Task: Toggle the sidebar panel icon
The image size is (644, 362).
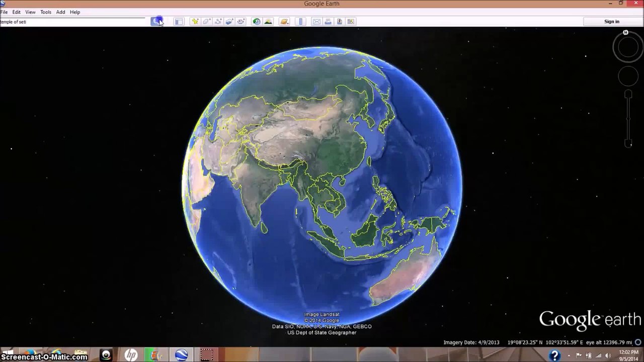Action: 179,22
